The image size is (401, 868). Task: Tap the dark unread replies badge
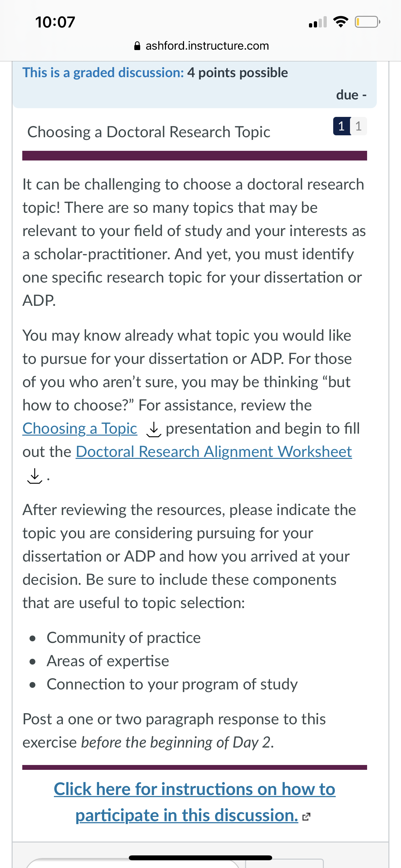click(x=342, y=126)
